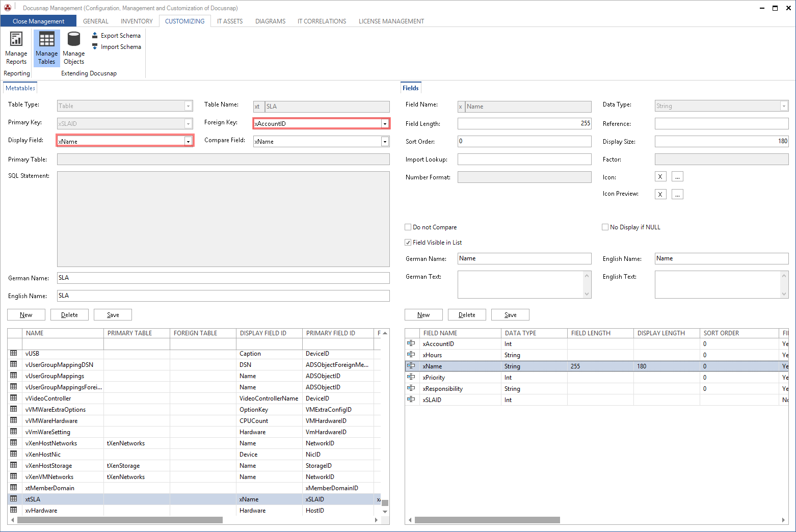The image size is (796, 532).
Task: Click Delete under Metatables
Action: (69, 315)
